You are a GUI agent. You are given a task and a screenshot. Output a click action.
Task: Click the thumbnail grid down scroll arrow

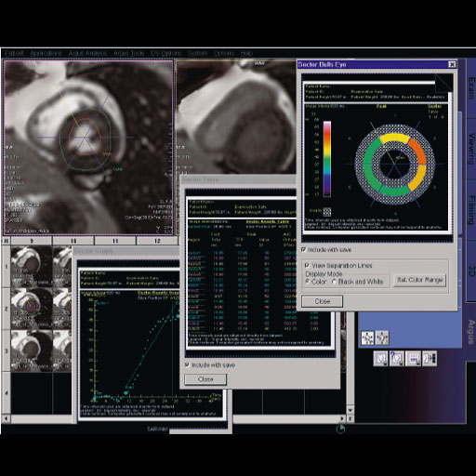pos(350,410)
